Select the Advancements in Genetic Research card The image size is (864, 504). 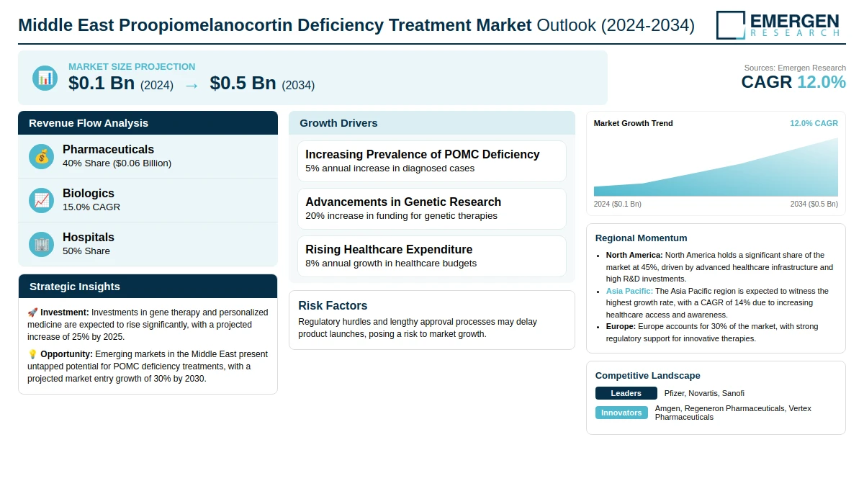[431, 209]
